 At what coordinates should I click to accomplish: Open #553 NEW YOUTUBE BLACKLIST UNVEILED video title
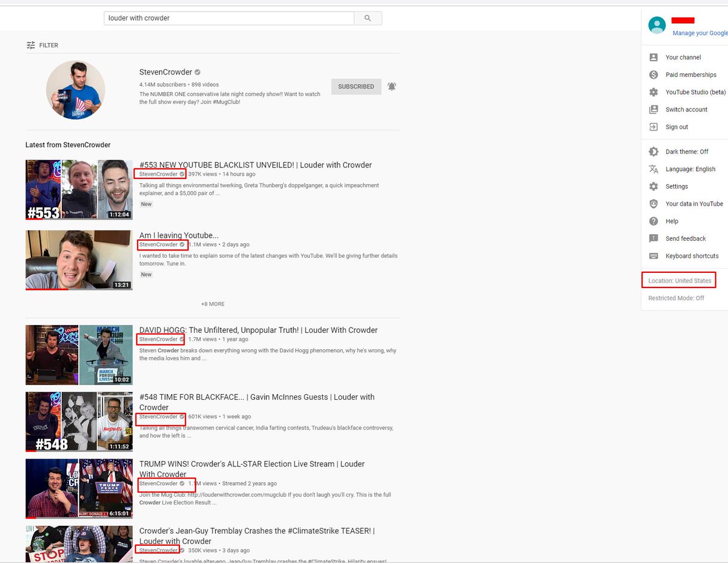click(255, 165)
